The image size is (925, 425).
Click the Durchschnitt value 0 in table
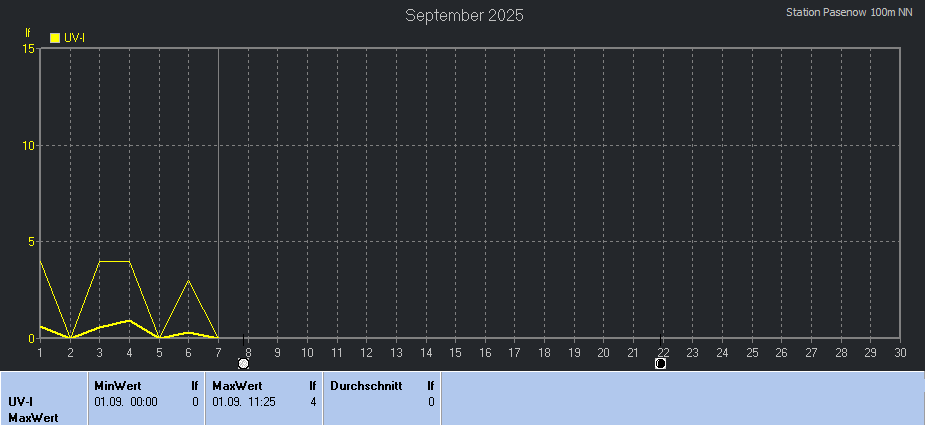coord(431,402)
